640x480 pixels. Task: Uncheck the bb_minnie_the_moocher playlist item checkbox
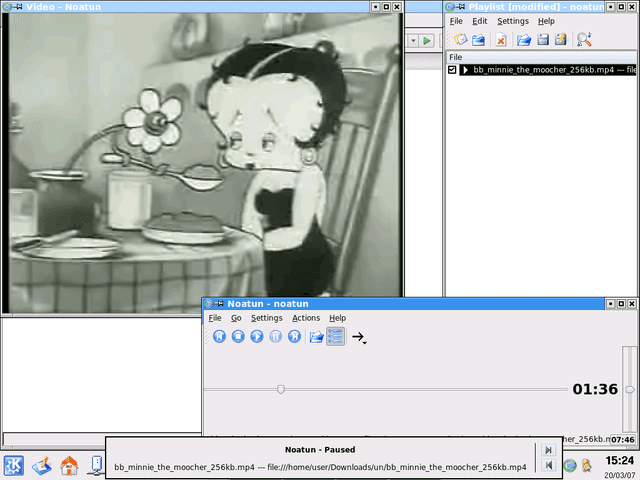(x=452, y=70)
